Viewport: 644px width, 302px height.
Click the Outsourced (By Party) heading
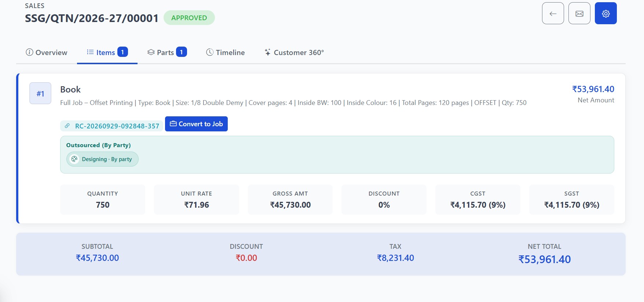(98, 145)
